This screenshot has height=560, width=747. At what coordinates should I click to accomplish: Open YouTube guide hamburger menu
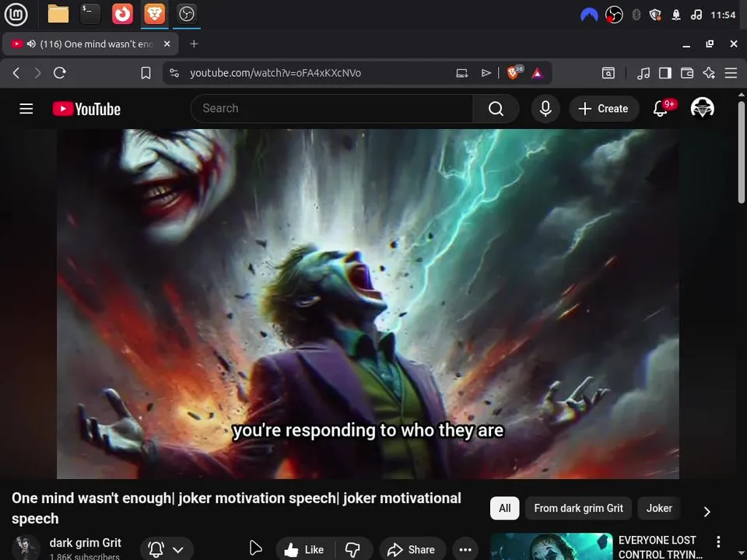(26, 109)
